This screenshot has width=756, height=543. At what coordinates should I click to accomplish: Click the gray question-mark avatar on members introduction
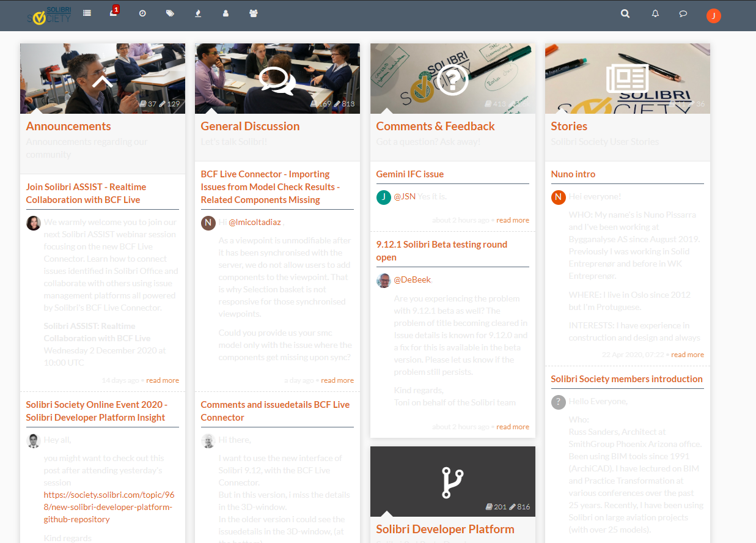tap(559, 402)
